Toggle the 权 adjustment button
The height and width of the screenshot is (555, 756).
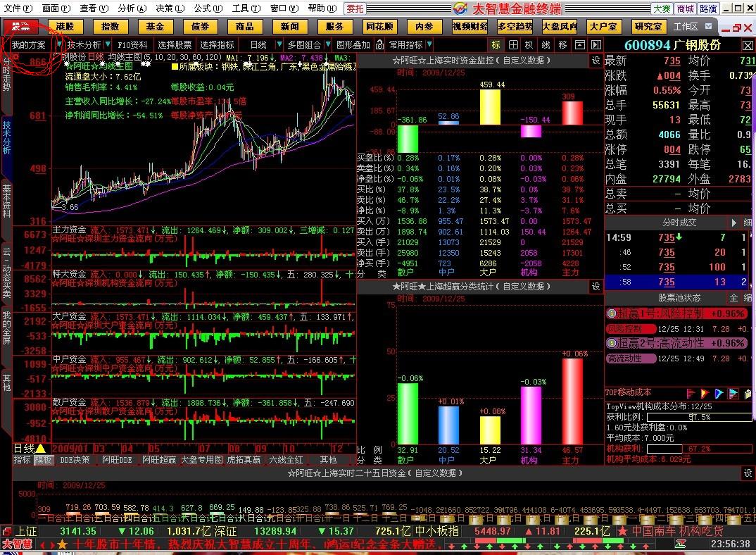(x=529, y=45)
